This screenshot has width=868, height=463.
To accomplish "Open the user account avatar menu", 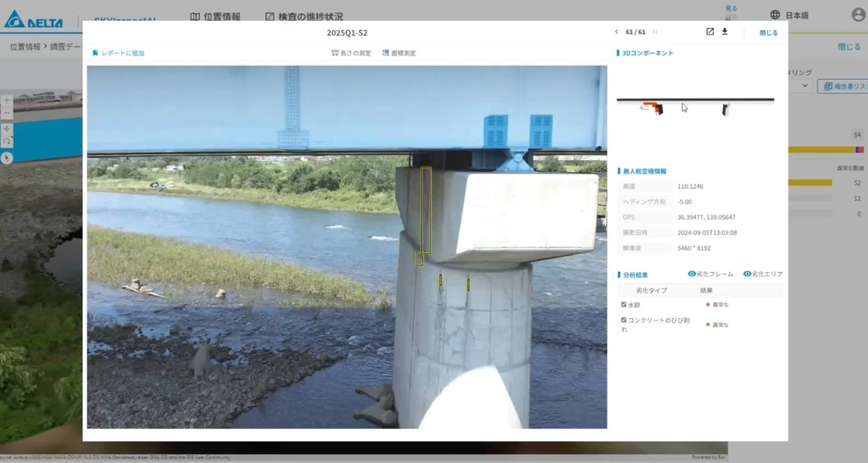I will click(x=858, y=15).
